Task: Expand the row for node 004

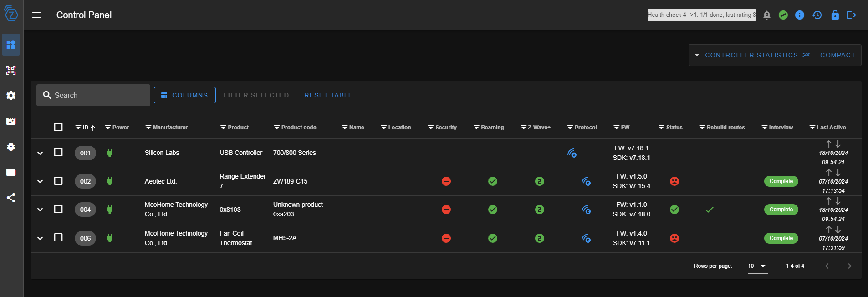Action: (40, 210)
